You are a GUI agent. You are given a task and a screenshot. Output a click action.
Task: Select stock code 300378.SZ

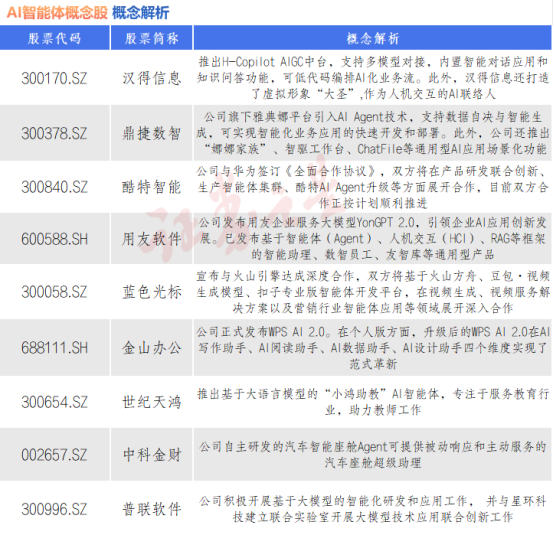[x=54, y=133]
